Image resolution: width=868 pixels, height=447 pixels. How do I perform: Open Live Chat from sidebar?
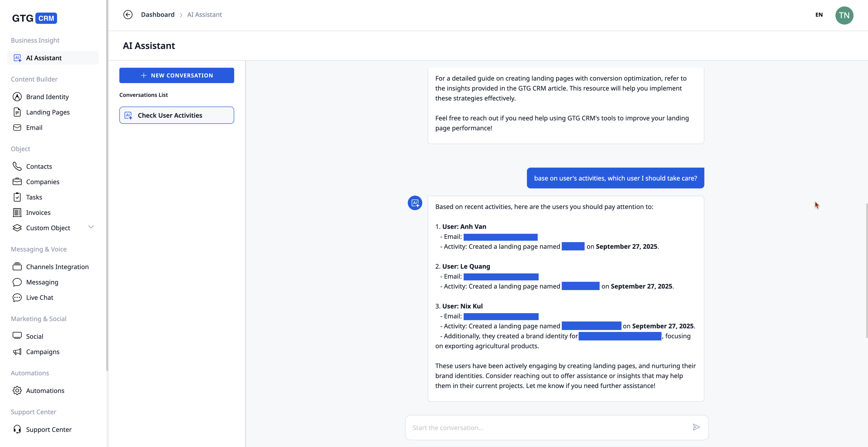point(39,297)
